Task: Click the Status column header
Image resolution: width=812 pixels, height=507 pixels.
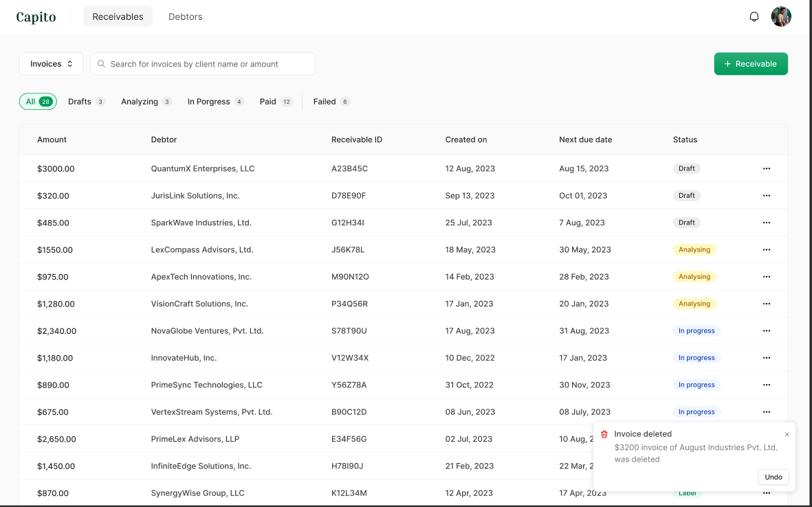Action: (x=685, y=139)
